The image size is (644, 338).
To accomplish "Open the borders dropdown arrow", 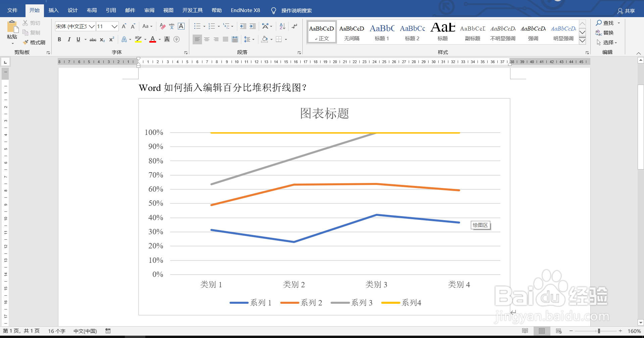I will 286,40.
